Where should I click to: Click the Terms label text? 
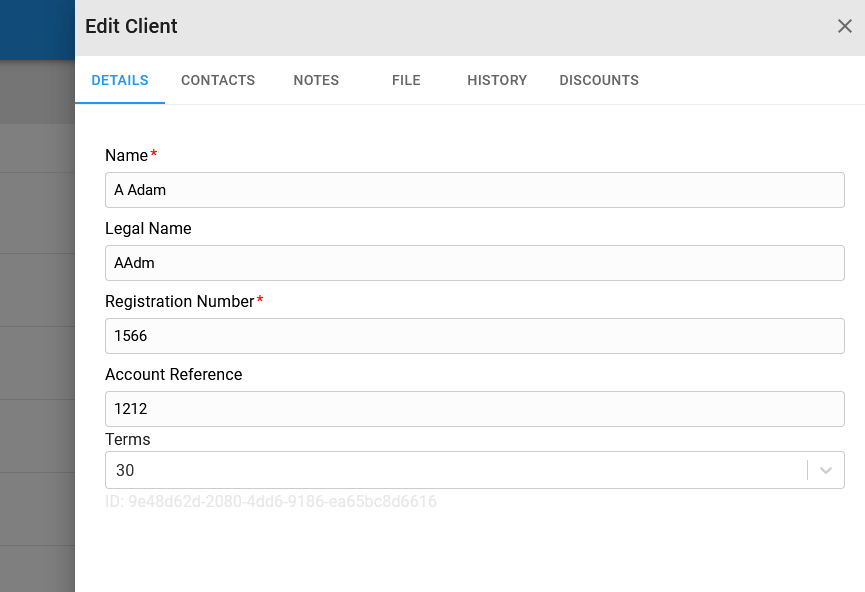tap(127, 439)
